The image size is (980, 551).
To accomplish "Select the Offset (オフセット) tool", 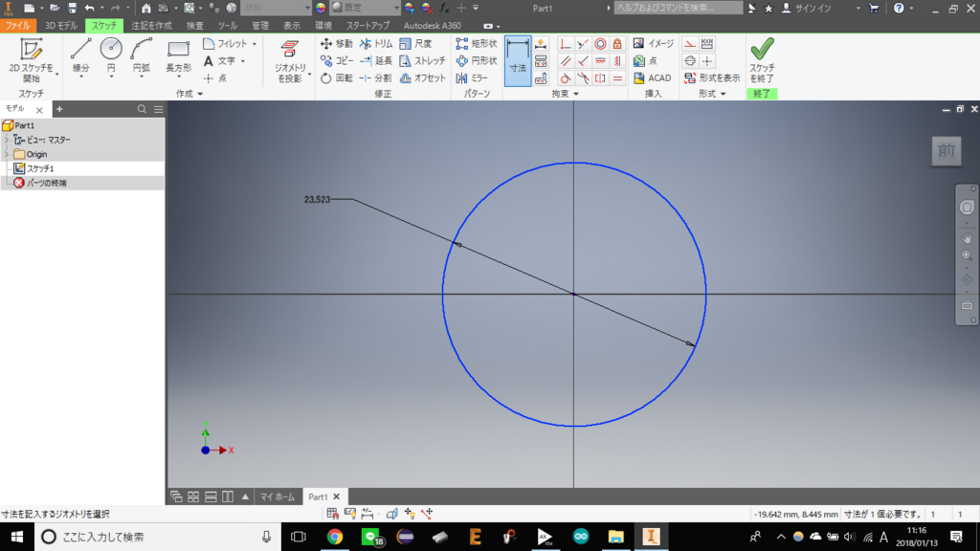I will point(422,78).
